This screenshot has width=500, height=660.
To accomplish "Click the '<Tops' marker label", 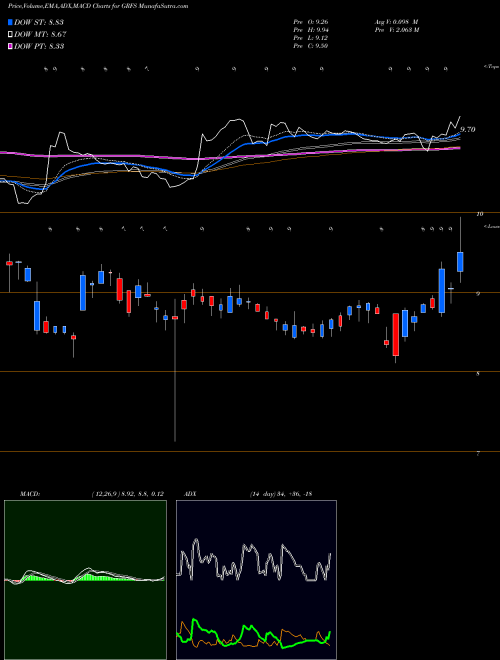I will pos(491,67).
